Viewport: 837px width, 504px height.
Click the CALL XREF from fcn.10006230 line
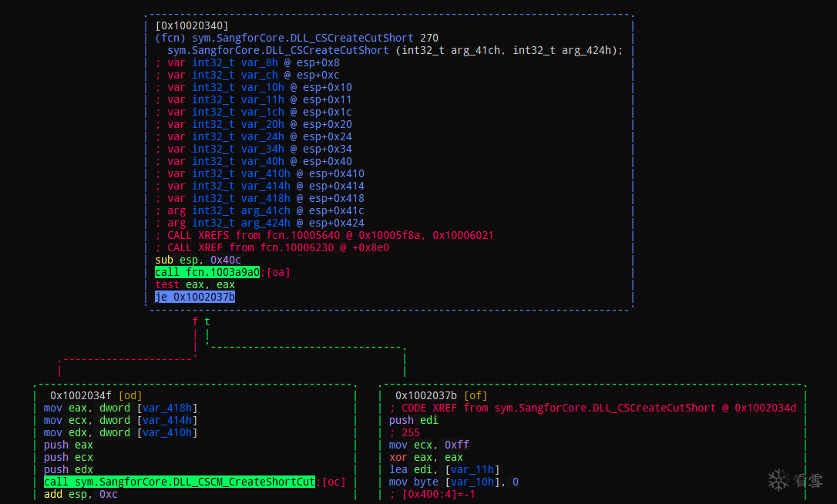coord(272,247)
